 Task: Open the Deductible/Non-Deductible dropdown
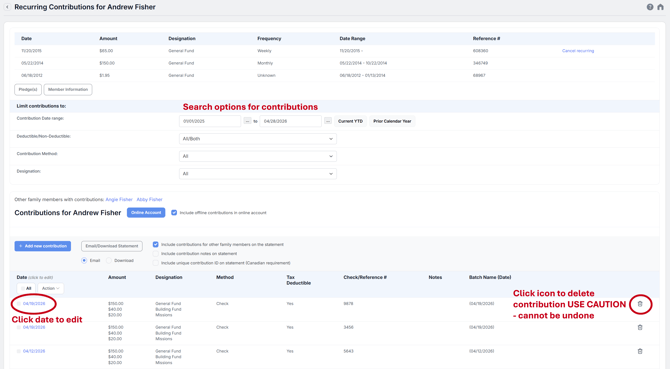coord(258,139)
